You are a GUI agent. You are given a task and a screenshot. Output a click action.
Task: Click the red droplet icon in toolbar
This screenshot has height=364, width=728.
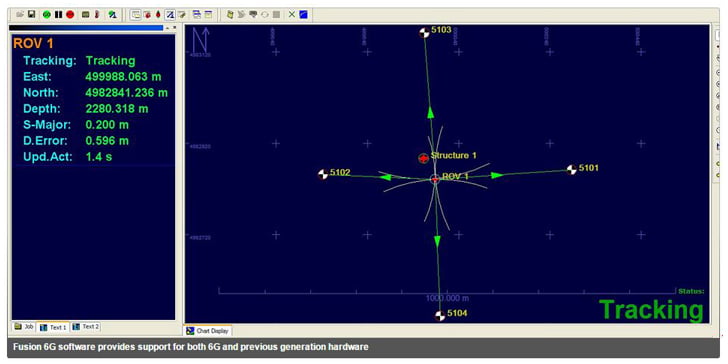click(x=158, y=14)
